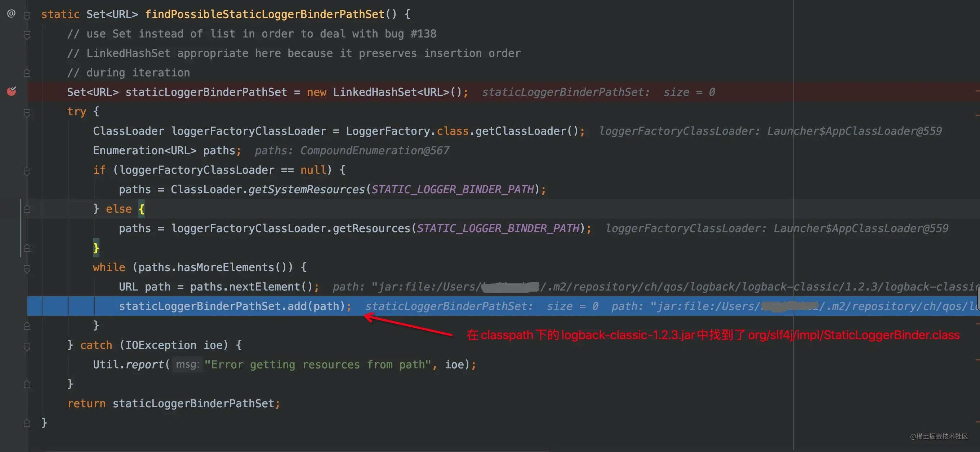Click the yellow closing brace of else
This screenshot has height=452, width=980.
tap(96, 248)
